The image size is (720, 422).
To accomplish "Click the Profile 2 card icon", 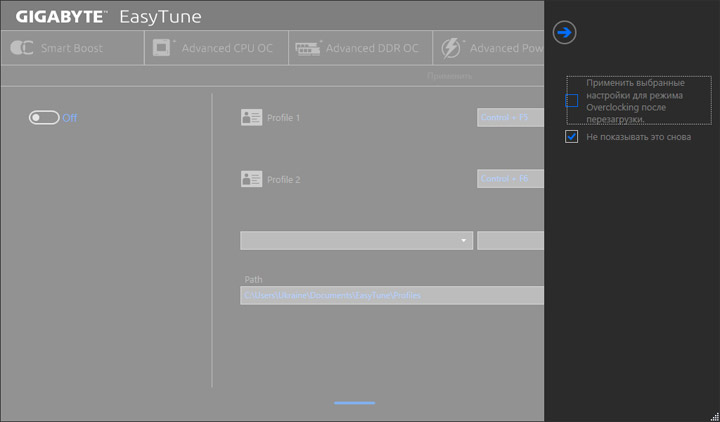I will [252, 179].
